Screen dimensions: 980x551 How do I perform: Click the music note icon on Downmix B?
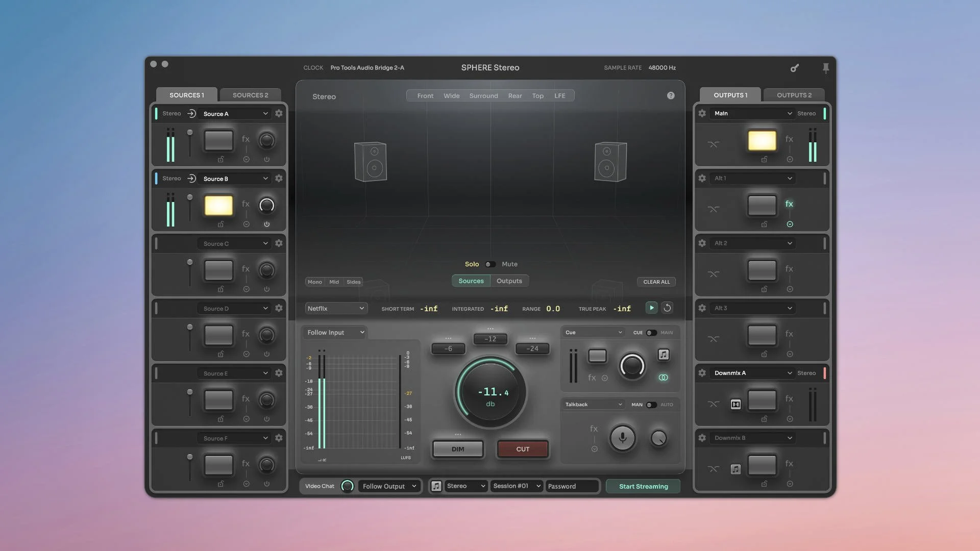[736, 469]
